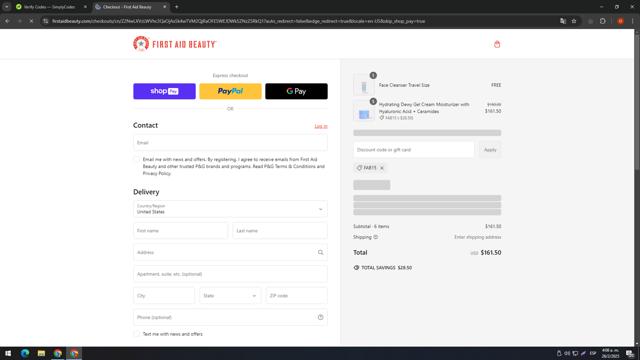Open the State dropdown

230,296
